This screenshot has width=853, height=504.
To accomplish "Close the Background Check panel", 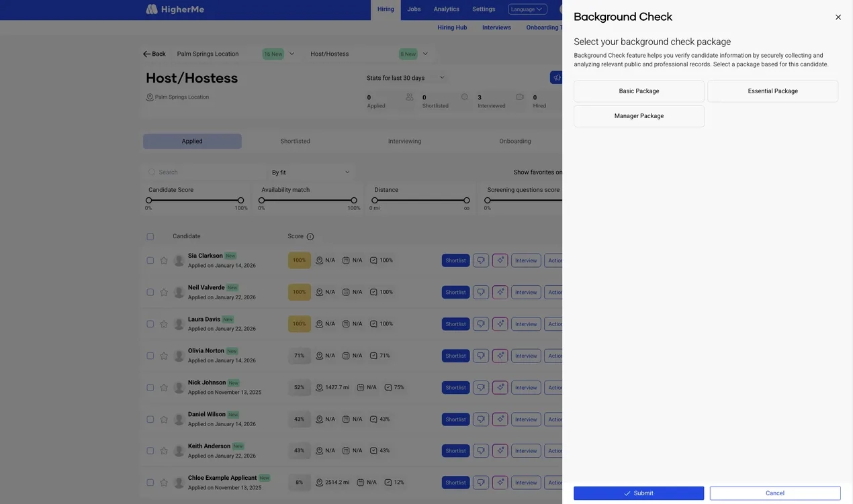I will click(838, 17).
